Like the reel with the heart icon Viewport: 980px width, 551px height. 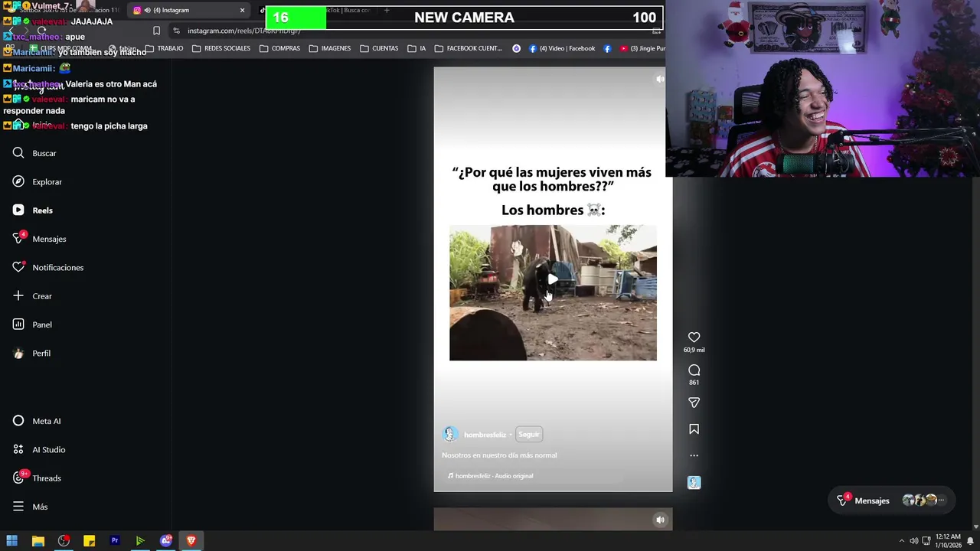694,337
